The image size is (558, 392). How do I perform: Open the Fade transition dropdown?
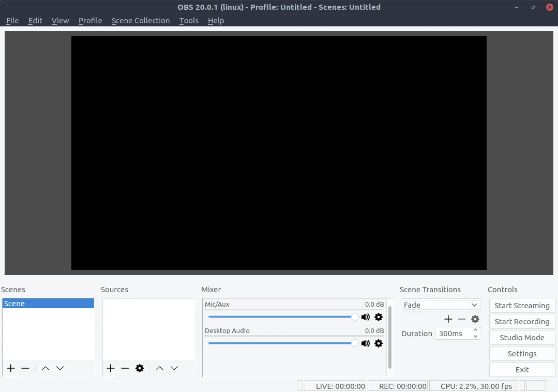[441, 305]
